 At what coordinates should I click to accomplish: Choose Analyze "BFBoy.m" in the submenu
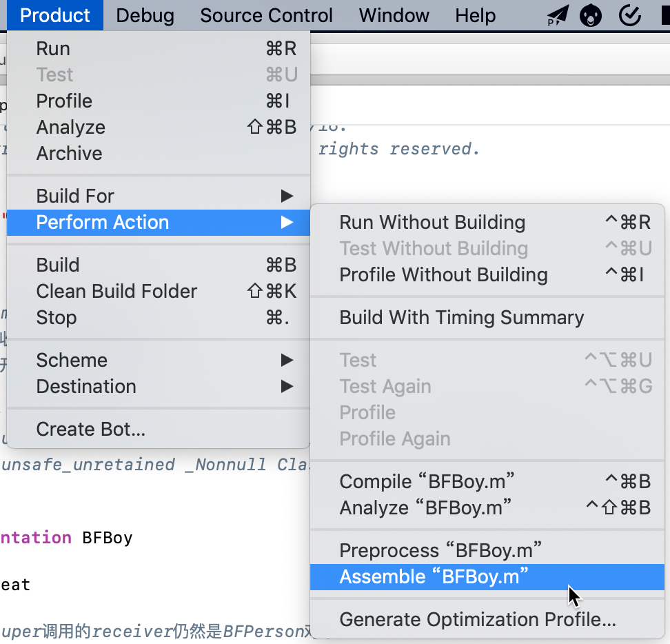point(487,508)
